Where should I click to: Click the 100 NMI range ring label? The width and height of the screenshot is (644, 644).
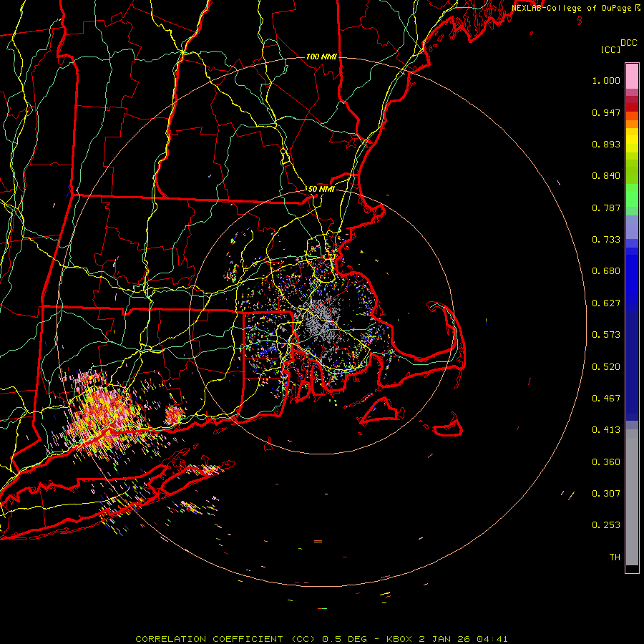tap(321, 57)
